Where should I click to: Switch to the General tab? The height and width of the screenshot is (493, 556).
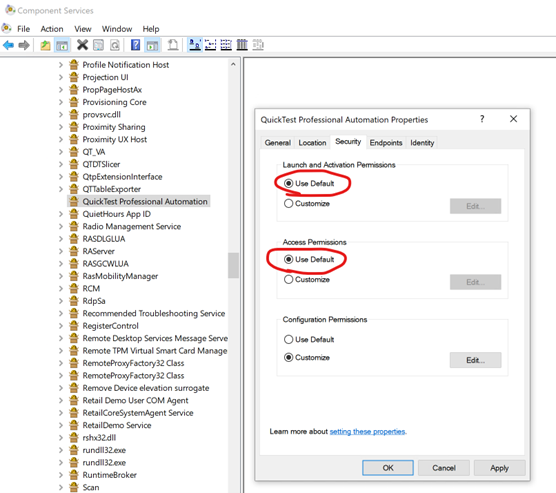[278, 143]
